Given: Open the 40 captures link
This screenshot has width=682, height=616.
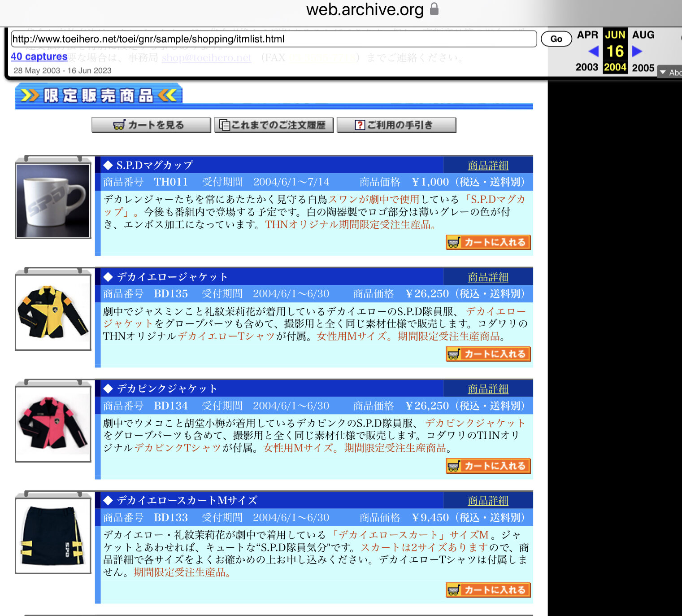Looking at the screenshot, I should 39,57.
